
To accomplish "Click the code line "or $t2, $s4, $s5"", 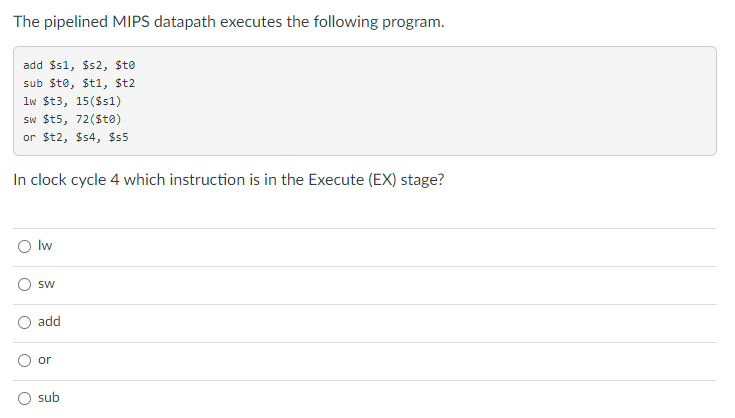I will (x=75, y=137).
